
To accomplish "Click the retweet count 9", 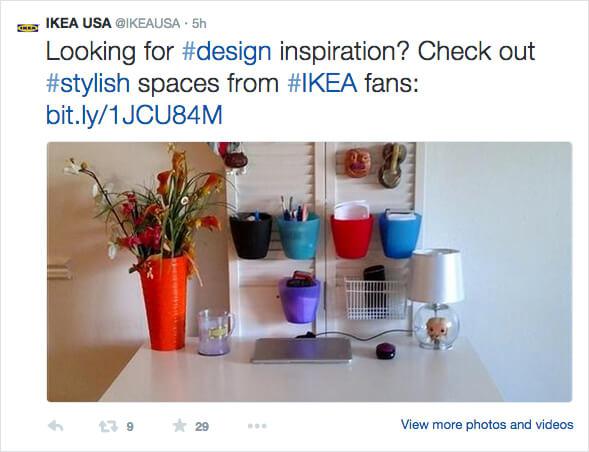I will [130, 427].
